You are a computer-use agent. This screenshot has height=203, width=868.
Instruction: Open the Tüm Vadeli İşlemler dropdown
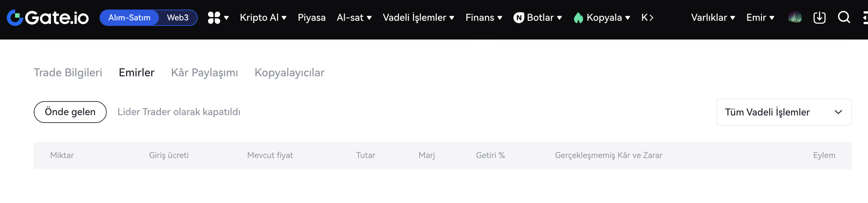784,112
